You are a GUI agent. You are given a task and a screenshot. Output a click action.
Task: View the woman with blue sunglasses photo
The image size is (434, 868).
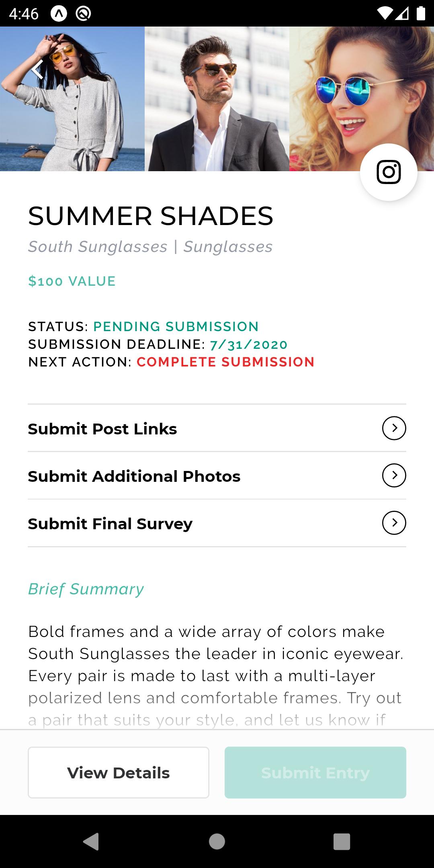click(x=346, y=88)
